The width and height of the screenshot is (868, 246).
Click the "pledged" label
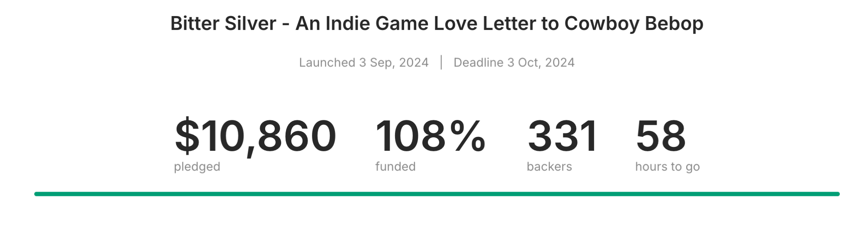click(x=197, y=166)
